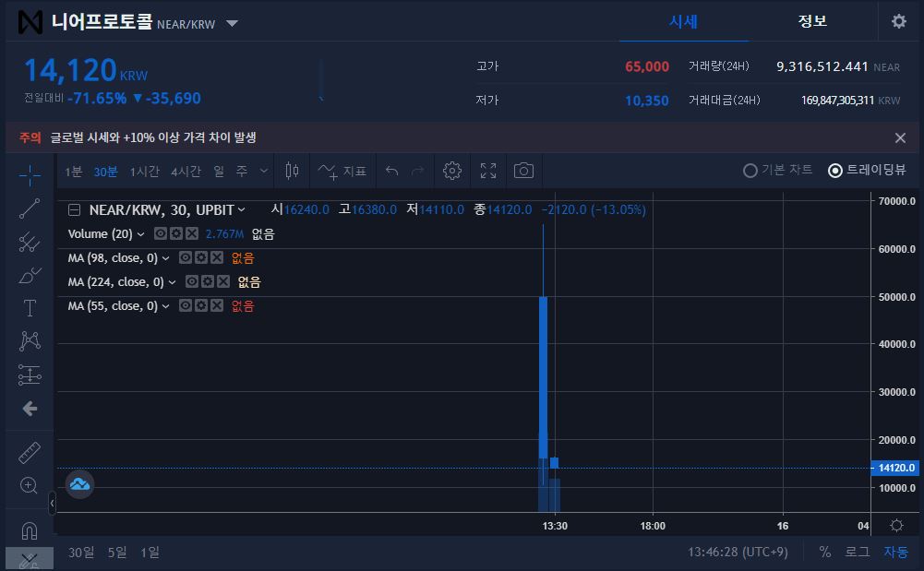This screenshot has width=924, height=571.
Task: Open the NEAR/KRW market selector dropdown
Action: (233, 24)
